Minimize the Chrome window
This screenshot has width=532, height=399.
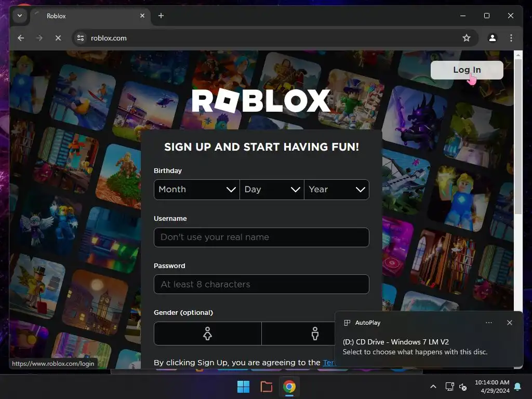click(463, 16)
